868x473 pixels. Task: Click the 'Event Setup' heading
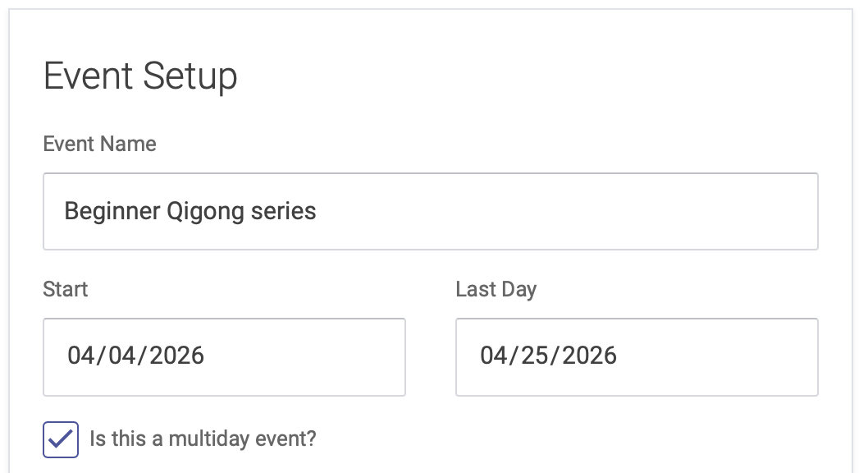pos(140,76)
